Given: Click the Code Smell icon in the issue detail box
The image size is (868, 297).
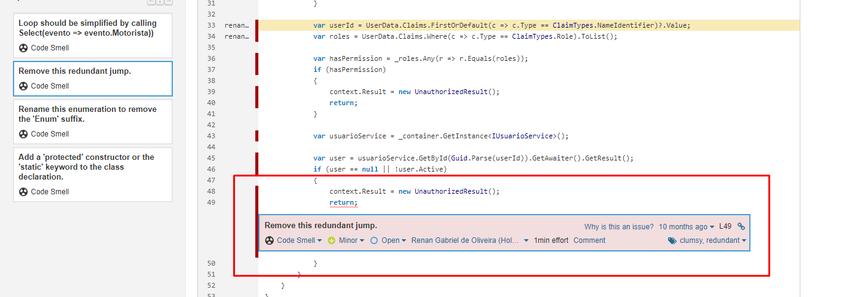Looking at the screenshot, I should click(x=269, y=240).
